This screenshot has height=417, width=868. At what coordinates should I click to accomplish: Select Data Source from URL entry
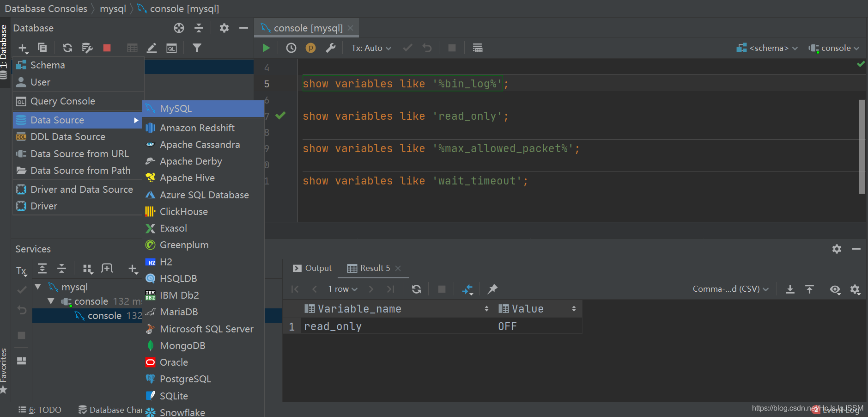(x=78, y=154)
